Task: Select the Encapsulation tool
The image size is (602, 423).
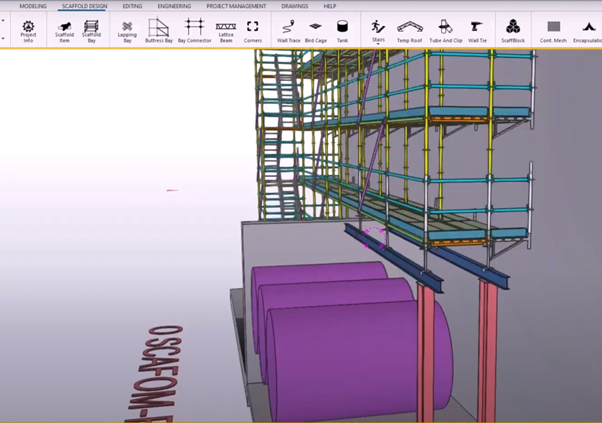Action: pos(587,31)
